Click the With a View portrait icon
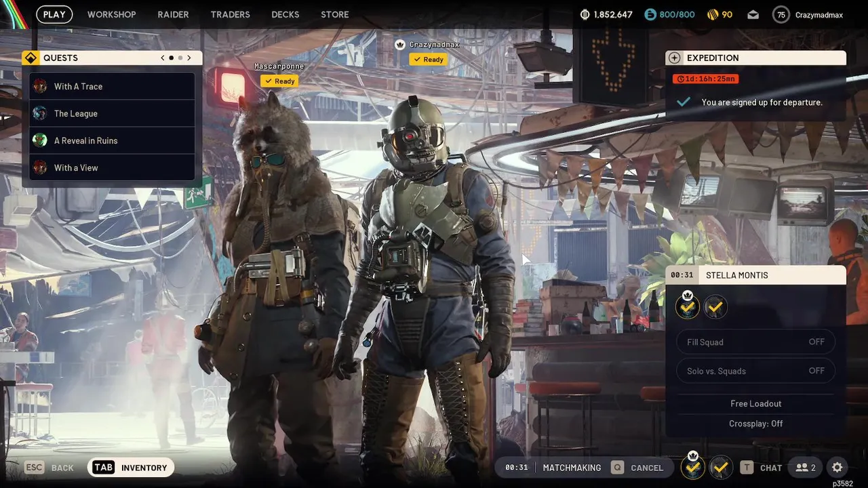Image resolution: width=868 pixels, height=488 pixels. (x=40, y=167)
